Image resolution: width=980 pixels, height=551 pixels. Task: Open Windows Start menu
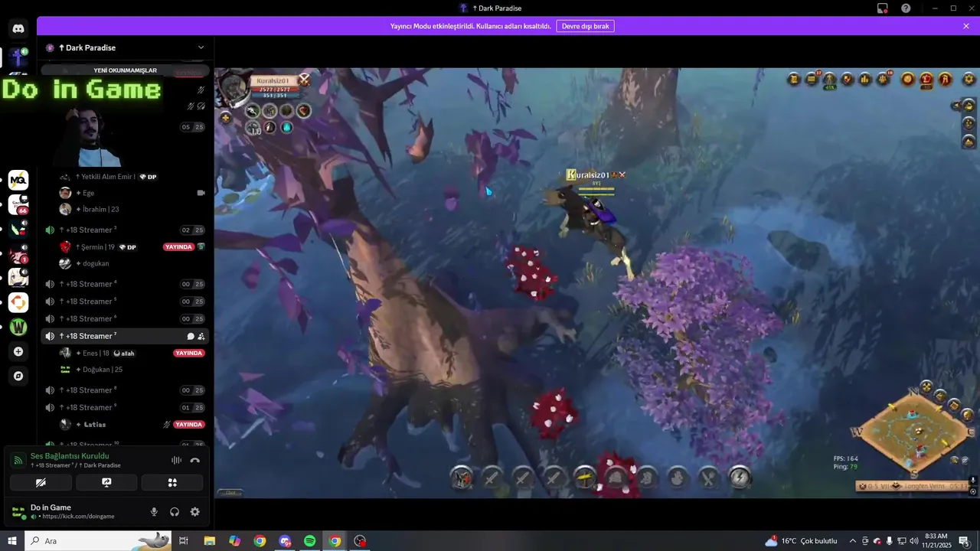click(x=12, y=541)
